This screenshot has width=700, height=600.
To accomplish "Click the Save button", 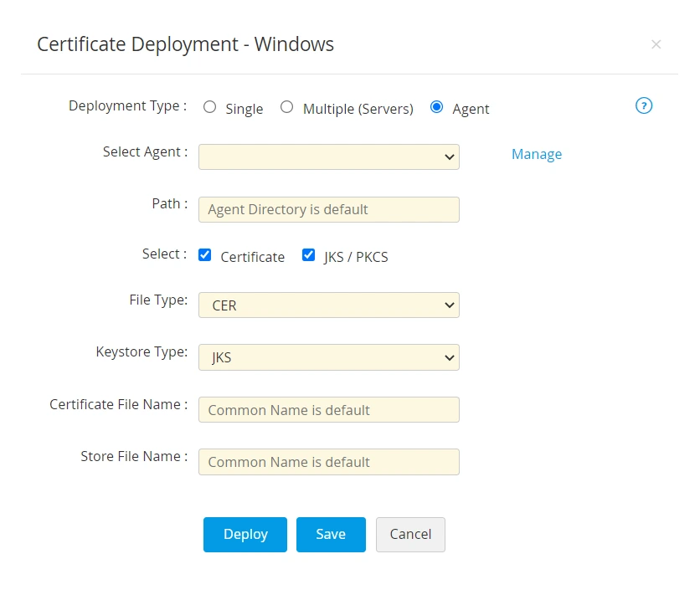I will pyautogui.click(x=331, y=534).
